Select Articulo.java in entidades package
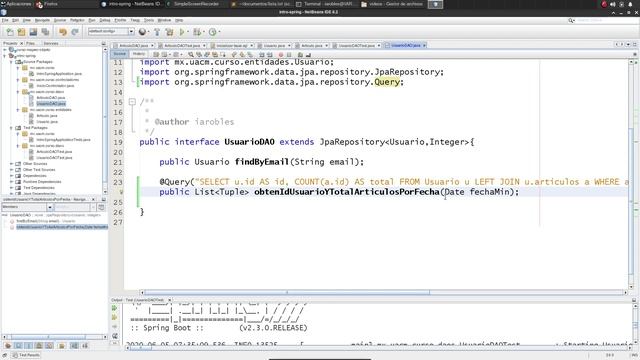The image size is (640, 360). 47,116
